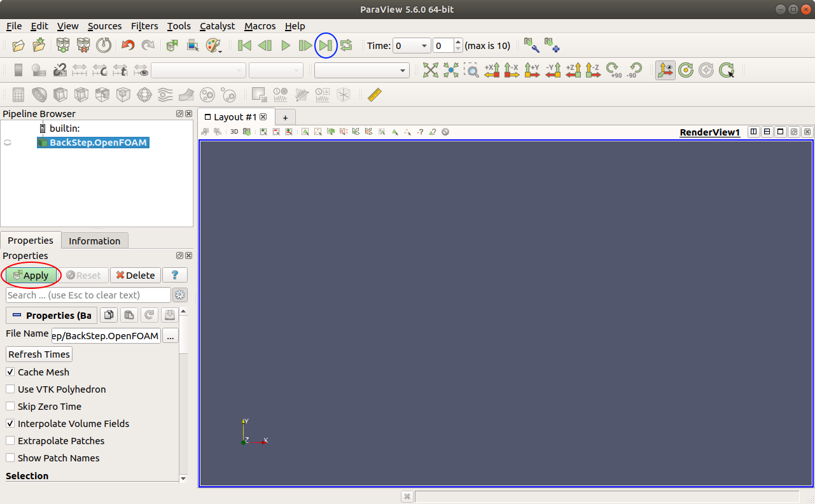The width and height of the screenshot is (815, 504).
Task: Select the Layout #1 tab
Action: coord(235,117)
